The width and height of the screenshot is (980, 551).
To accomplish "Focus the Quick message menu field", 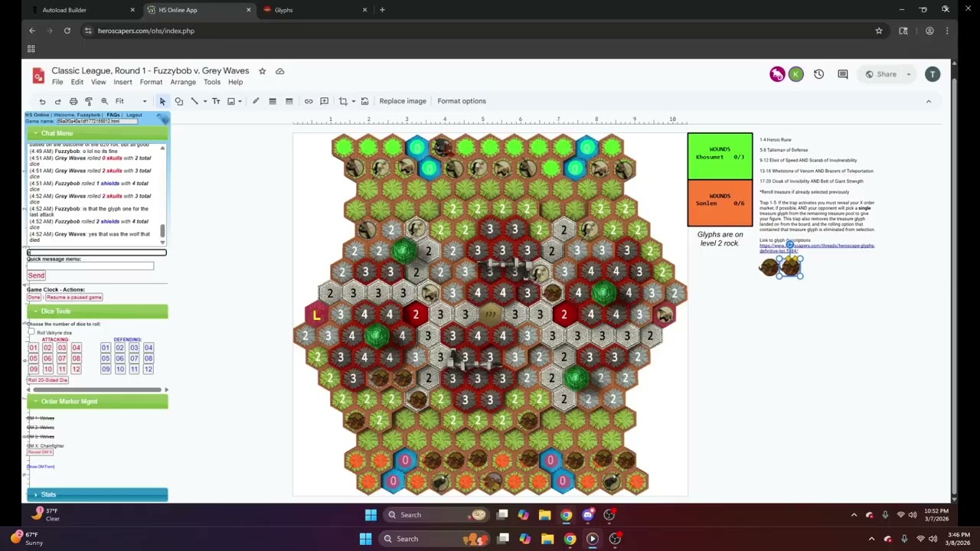I will (90, 266).
